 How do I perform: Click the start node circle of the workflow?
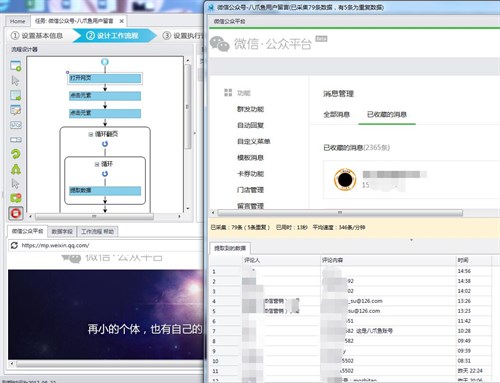pos(105,62)
